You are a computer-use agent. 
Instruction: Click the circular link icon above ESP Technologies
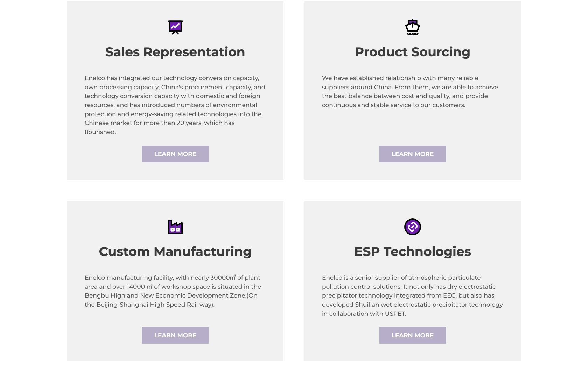(x=412, y=227)
